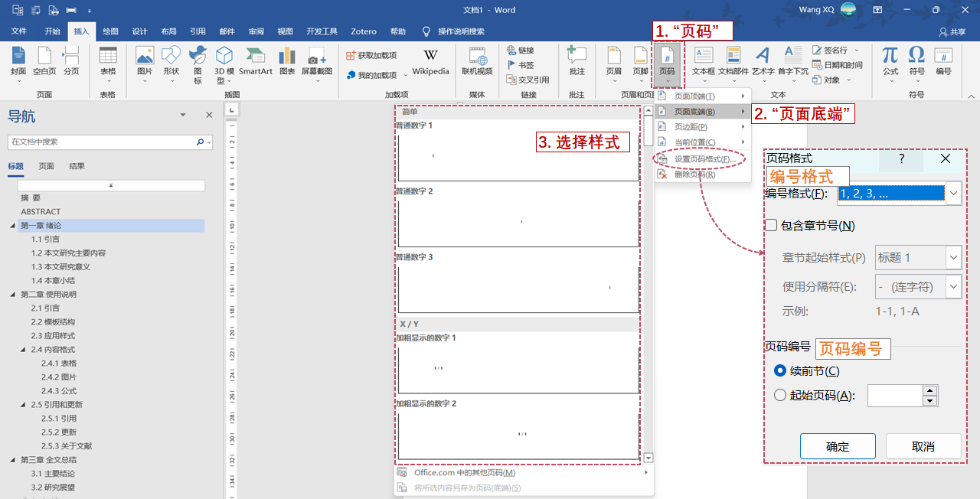980x499 pixels.
Task: Open 编号格式 dropdown list
Action: tap(953, 194)
